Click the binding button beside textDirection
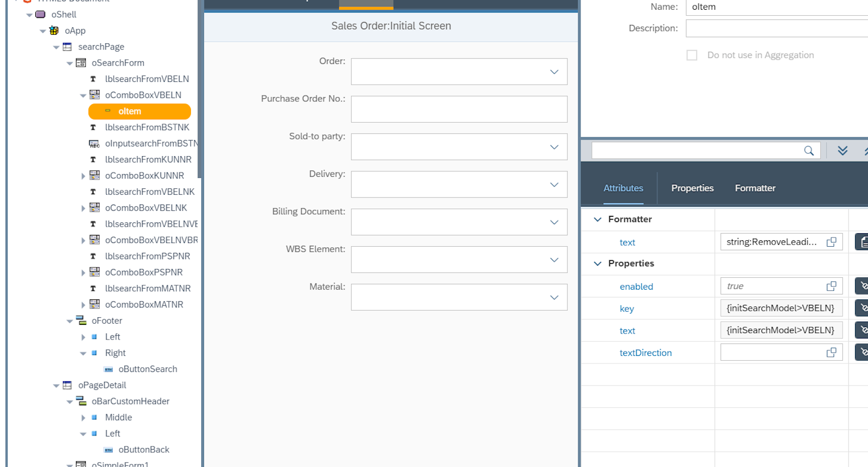The height and width of the screenshot is (467, 868). tap(862, 353)
